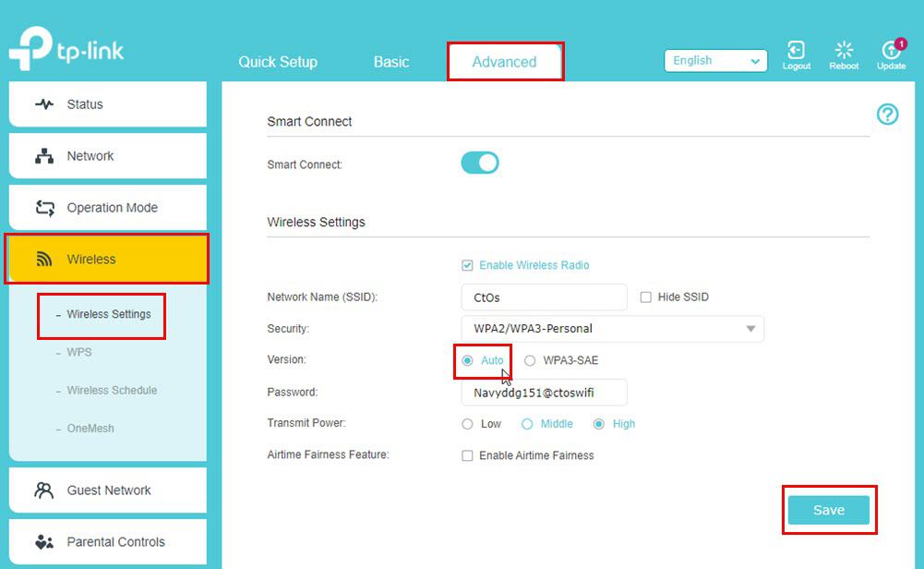The image size is (924, 569).
Task: Set Transmit Power to Low
Action: tap(467, 424)
